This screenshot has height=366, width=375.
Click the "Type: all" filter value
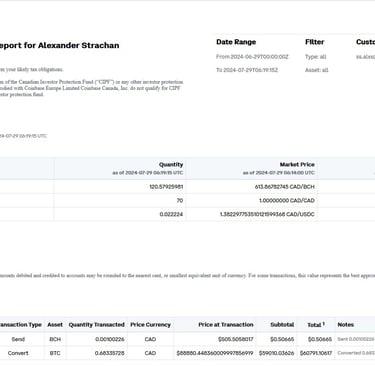point(315,57)
